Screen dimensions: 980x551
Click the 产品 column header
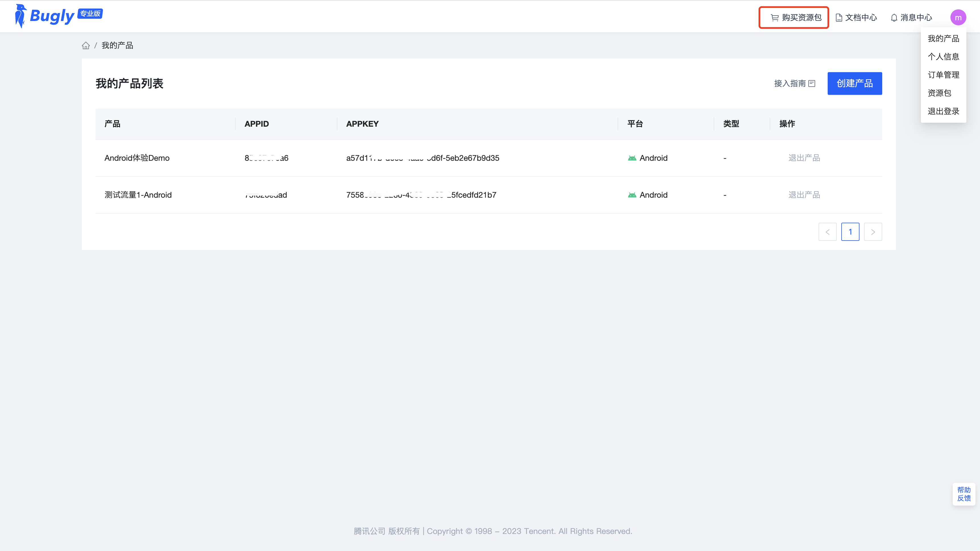coord(112,124)
